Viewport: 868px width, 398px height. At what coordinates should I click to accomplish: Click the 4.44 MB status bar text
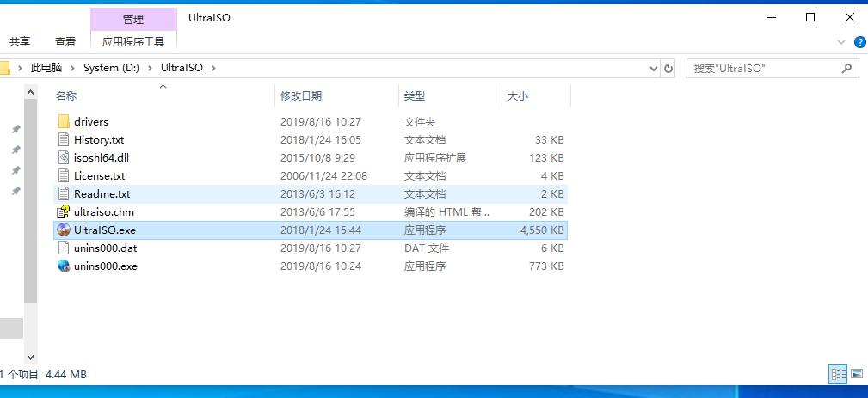point(66,374)
